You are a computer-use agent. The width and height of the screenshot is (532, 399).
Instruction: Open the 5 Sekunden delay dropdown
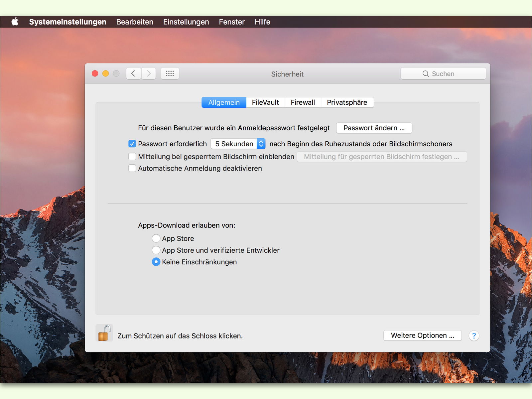pyautogui.click(x=238, y=144)
